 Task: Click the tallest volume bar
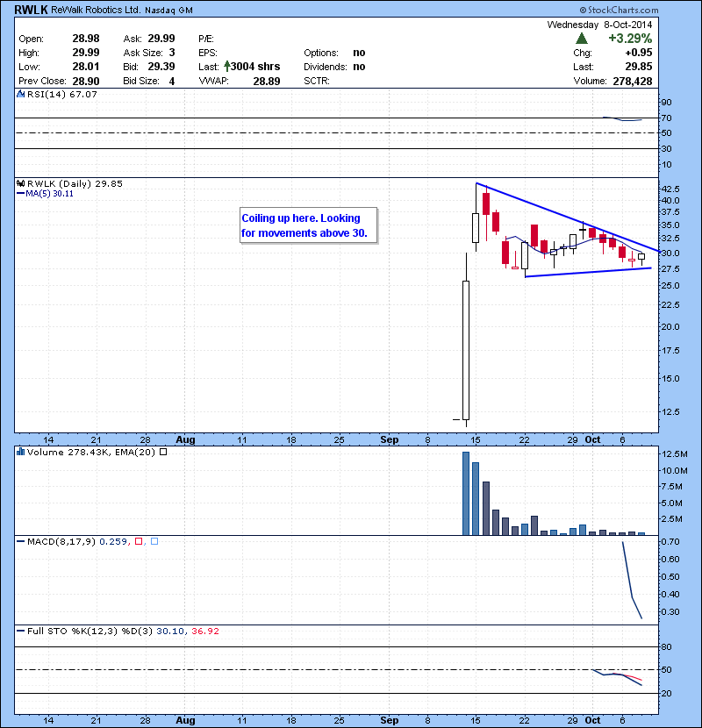(466, 494)
